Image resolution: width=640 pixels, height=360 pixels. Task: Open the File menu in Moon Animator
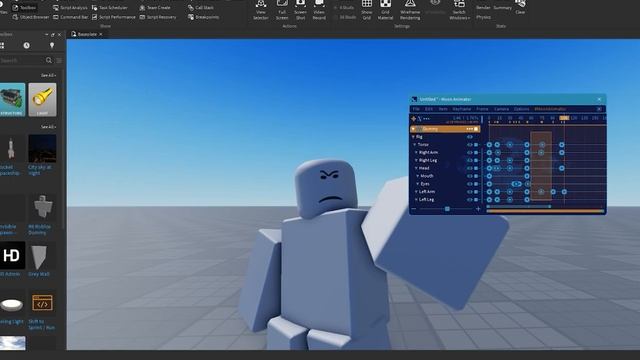click(416, 109)
